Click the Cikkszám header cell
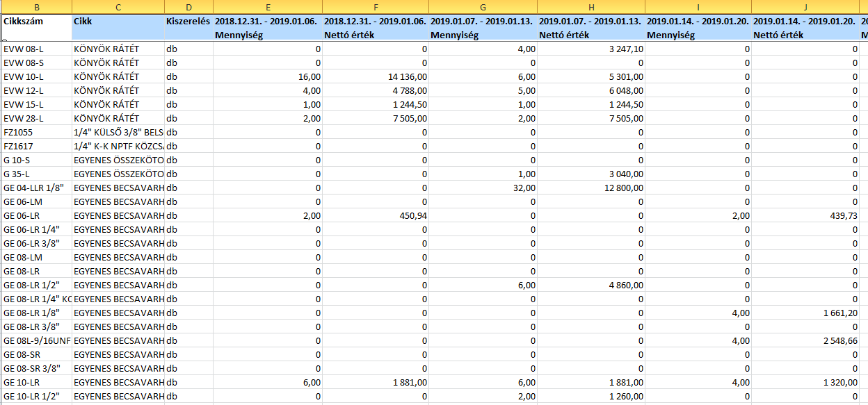This screenshot has height=405, width=868. coord(36,26)
